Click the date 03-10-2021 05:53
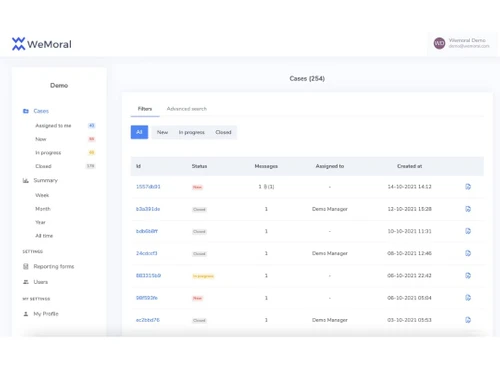 409,320
